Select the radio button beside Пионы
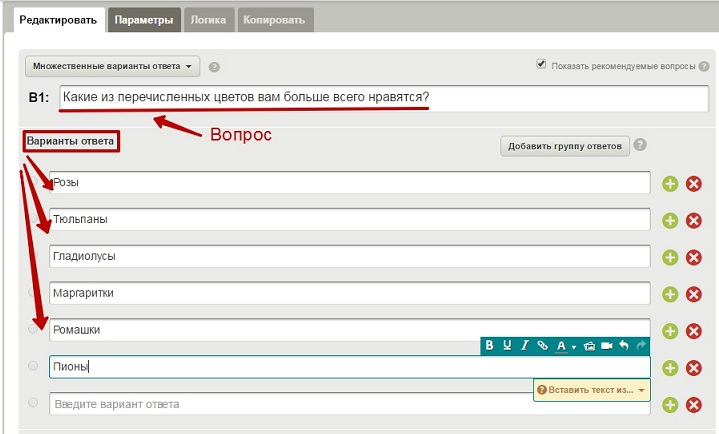This screenshot has height=434, width=719. tap(33, 366)
